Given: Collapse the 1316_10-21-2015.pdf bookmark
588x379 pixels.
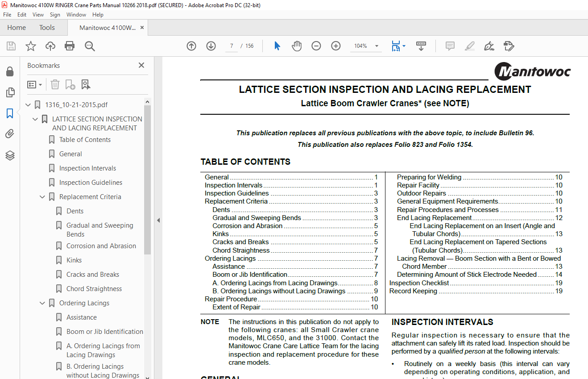Looking at the screenshot, I should pos(29,105).
